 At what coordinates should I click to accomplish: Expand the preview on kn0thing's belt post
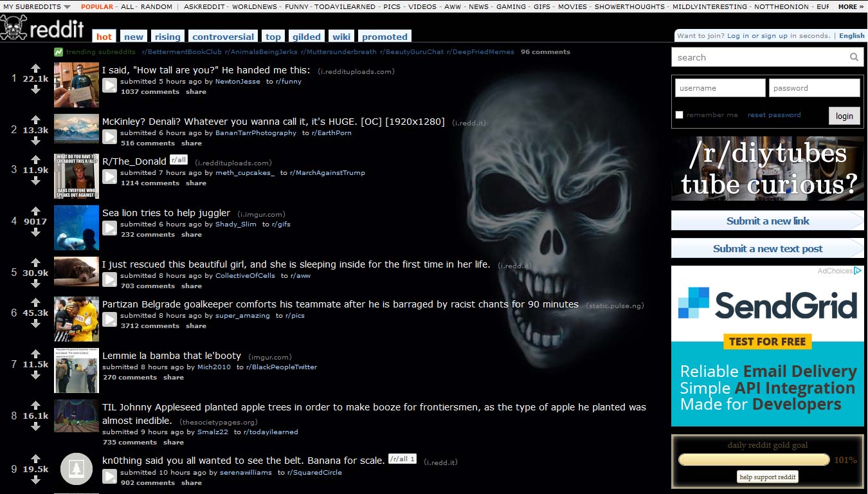[109, 476]
